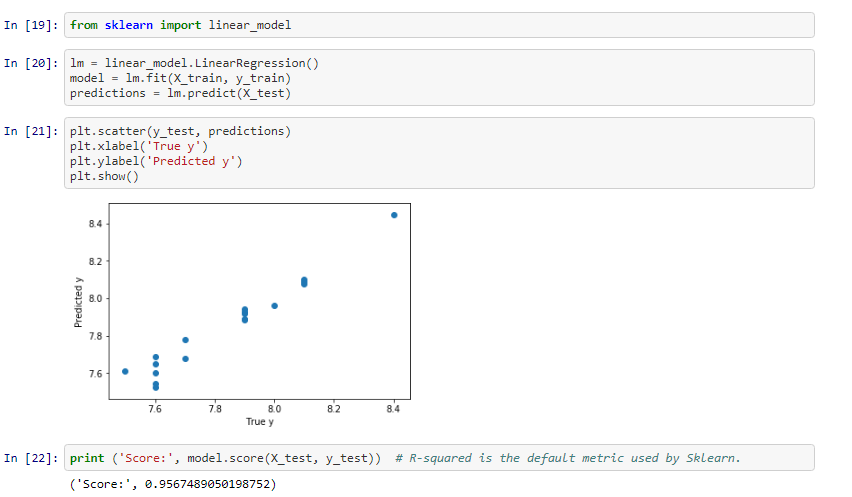Click the plt.scatter plotting code cell

click(x=439, y=153)
